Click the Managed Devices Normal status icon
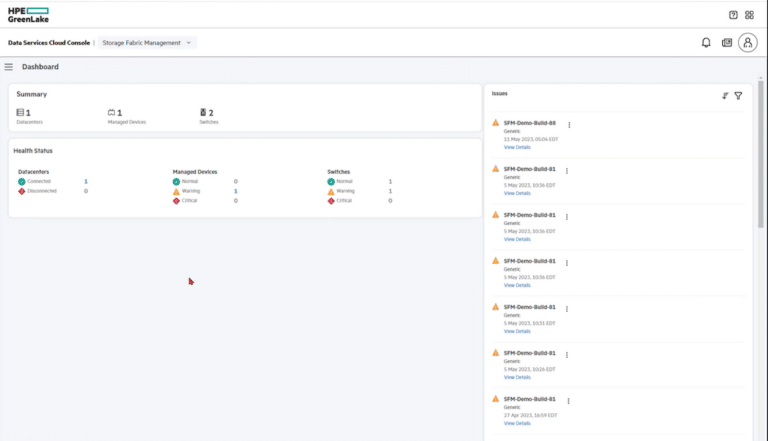Screen dimensions: 768x441 point(176,181)
